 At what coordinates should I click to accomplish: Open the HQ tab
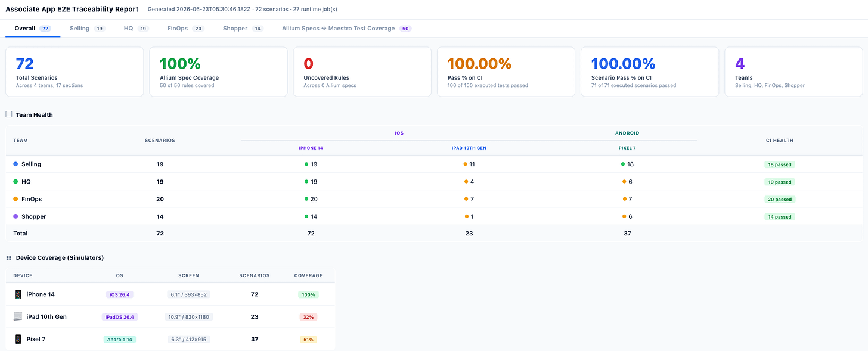point(136,28)
